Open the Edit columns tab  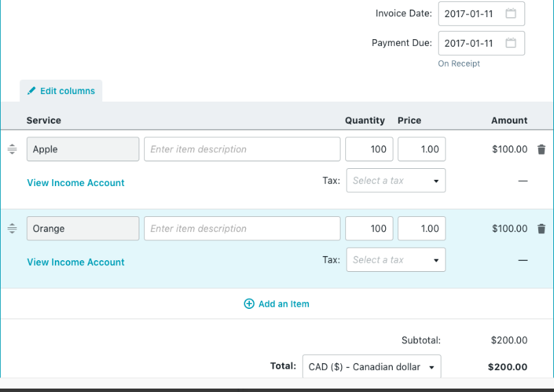click(61, 91)
